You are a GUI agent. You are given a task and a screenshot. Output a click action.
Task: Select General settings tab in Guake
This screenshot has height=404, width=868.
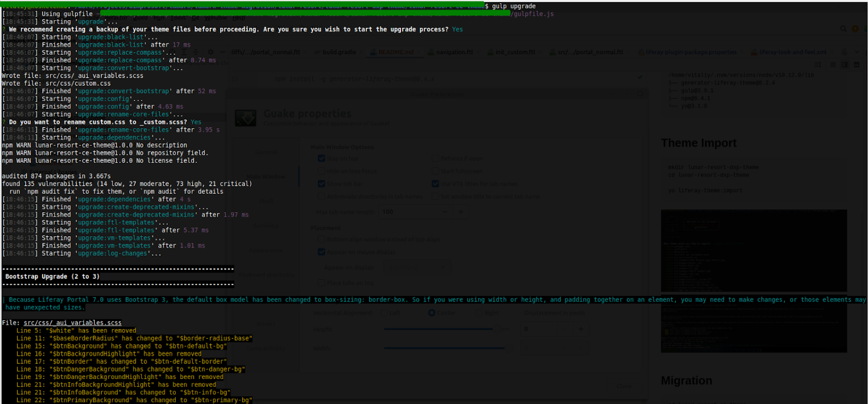[266, 152]
